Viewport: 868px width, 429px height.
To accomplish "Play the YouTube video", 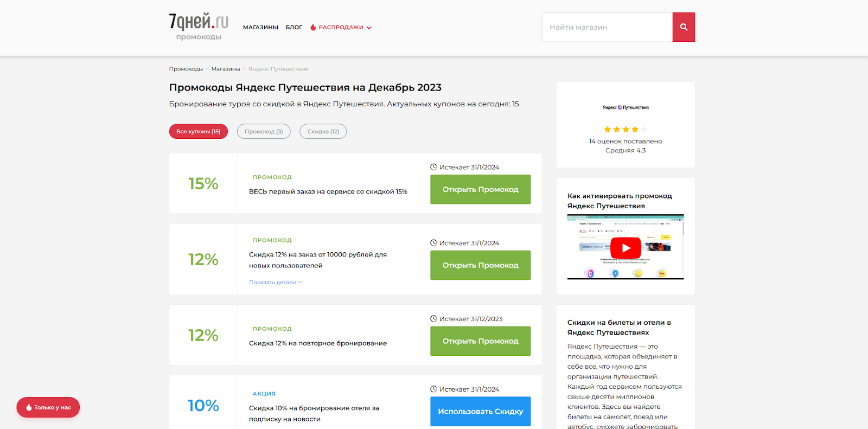I will pyautogui.click(x=626, y=248).
